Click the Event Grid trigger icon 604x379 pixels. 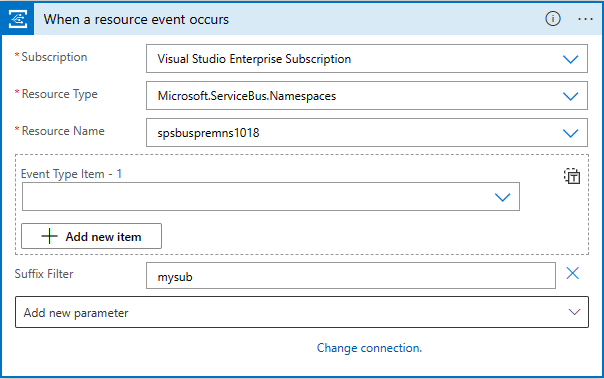pyautogui.click(x=18, y=19)
